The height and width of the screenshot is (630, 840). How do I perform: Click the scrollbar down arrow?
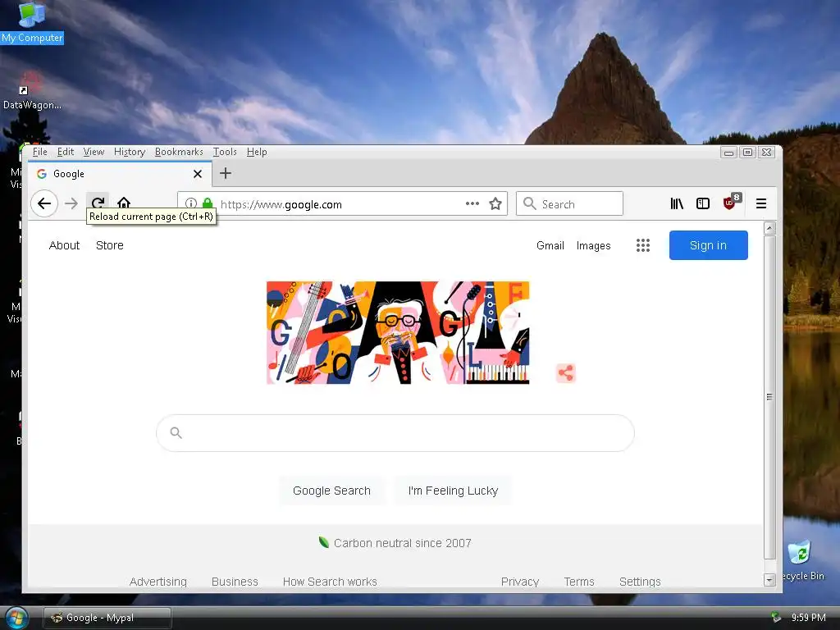coord(769,580)
